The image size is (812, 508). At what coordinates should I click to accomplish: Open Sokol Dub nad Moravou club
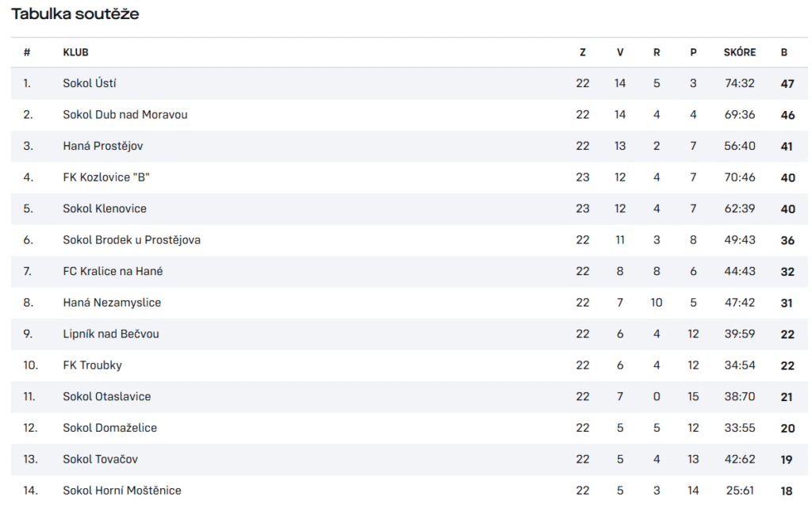click(x=124, y=115)
